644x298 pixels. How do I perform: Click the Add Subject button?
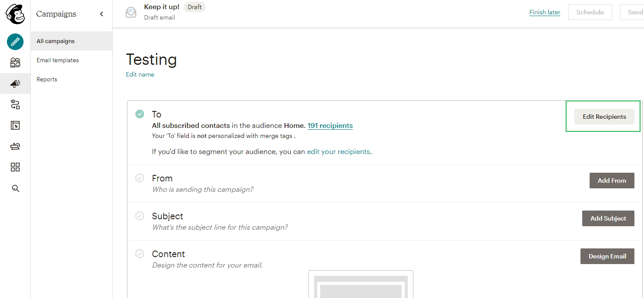tap(608, 218)
